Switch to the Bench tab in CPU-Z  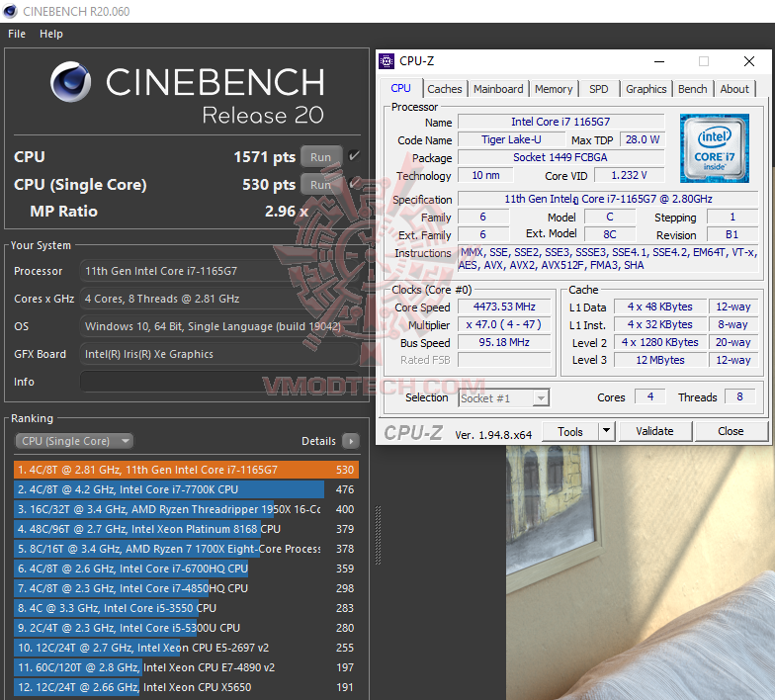[x=692, y=89]
